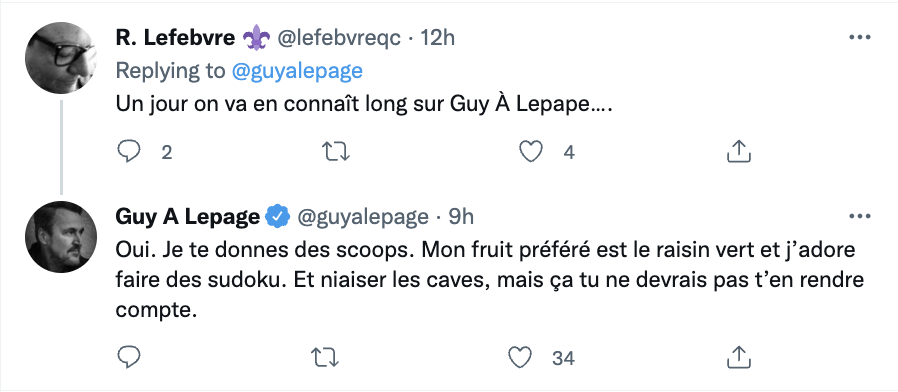Like the tweet with 34 likes

521,358
